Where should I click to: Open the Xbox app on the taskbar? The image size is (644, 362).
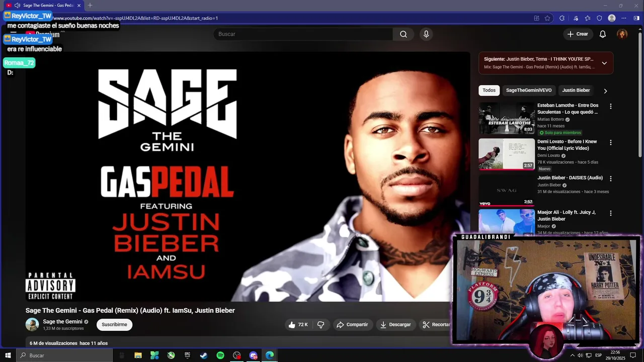pyautogui.click(x=171, y=355)
